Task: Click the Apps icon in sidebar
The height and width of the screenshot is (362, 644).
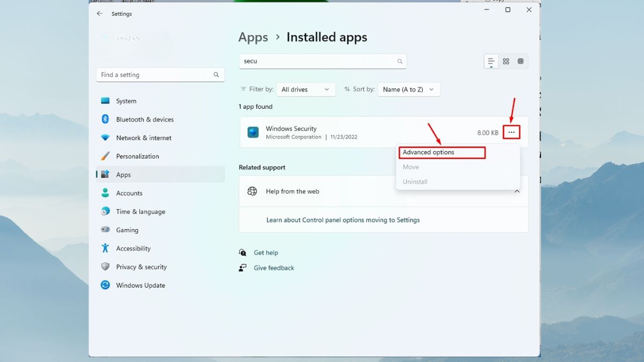Action: tap(105, 174)
